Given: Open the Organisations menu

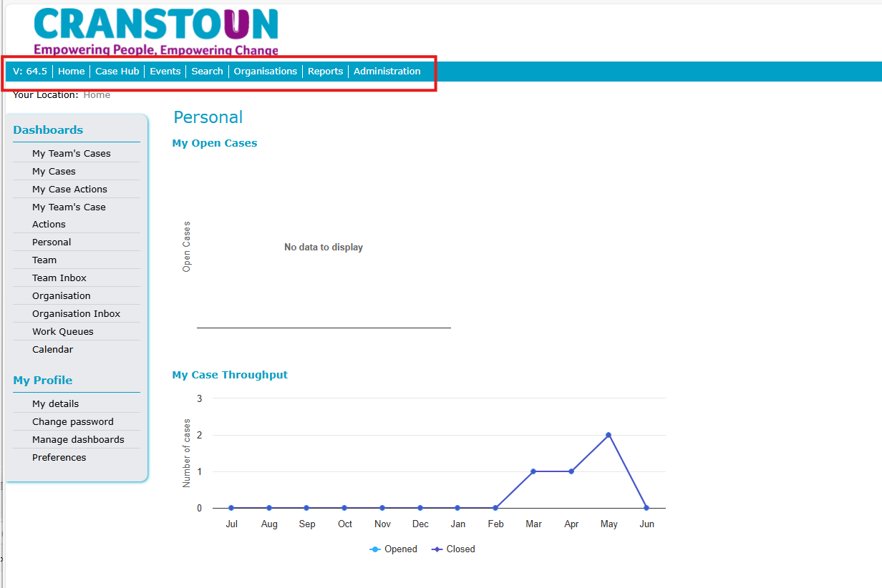Looking at the screenshot, I should [266, 71].
